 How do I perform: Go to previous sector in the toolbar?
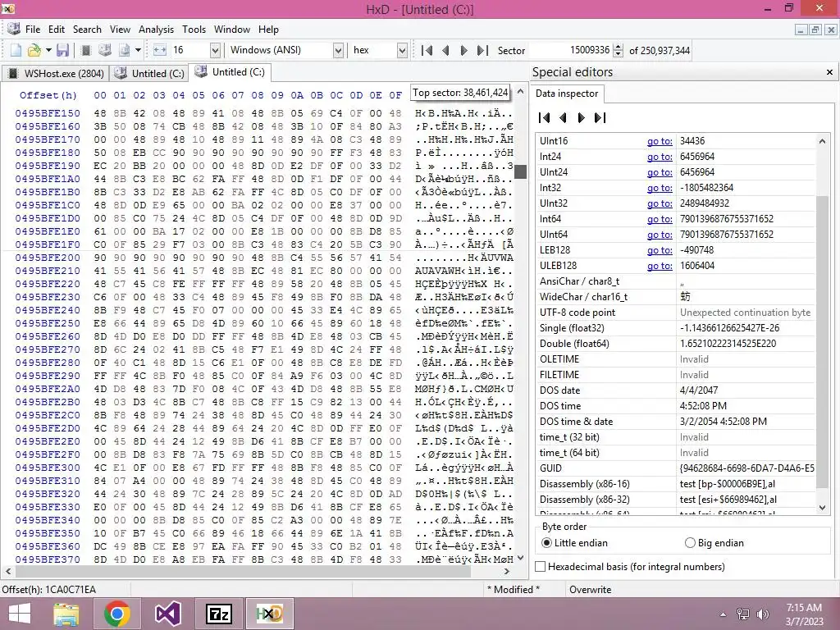445,50
